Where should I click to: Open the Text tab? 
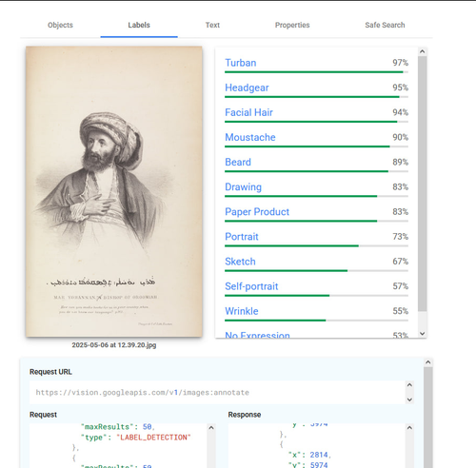click(212, 25)
